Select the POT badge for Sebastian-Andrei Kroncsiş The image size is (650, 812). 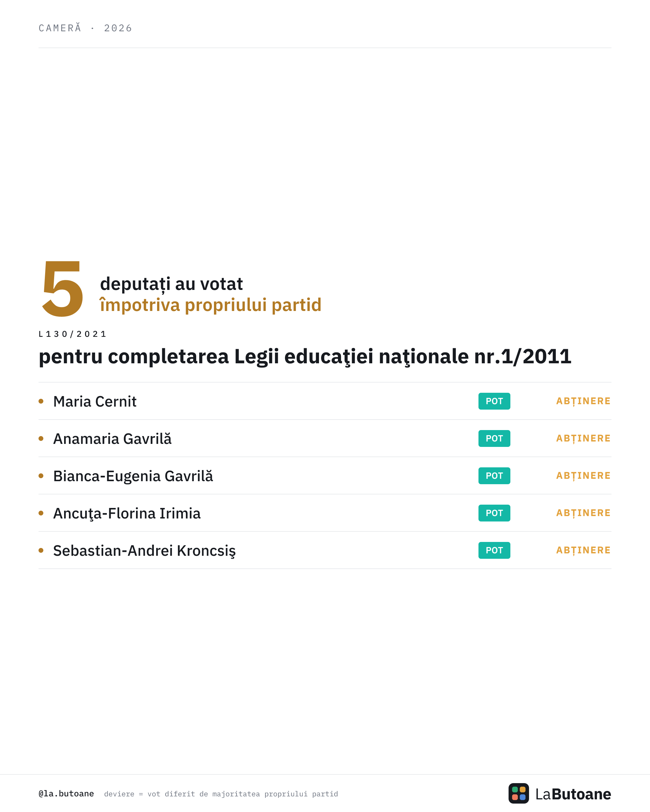point(494,550)
